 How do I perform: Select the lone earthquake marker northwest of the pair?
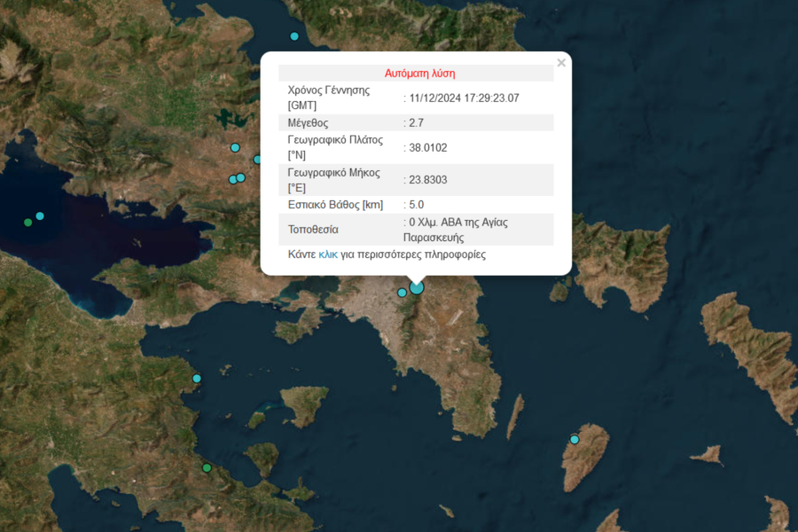235,149
